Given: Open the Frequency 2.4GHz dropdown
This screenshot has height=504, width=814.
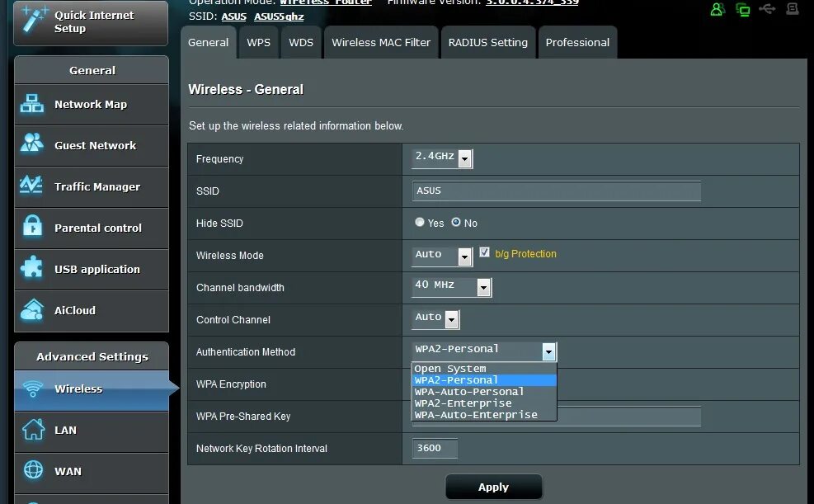Looking at the screenshot, I should pyautogui.click(x=442, y=158).
